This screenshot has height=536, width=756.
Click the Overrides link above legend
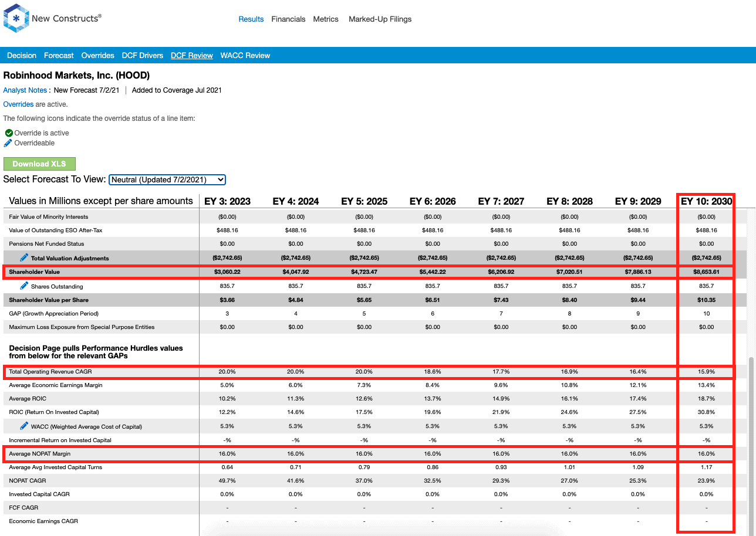pos(19,104)
